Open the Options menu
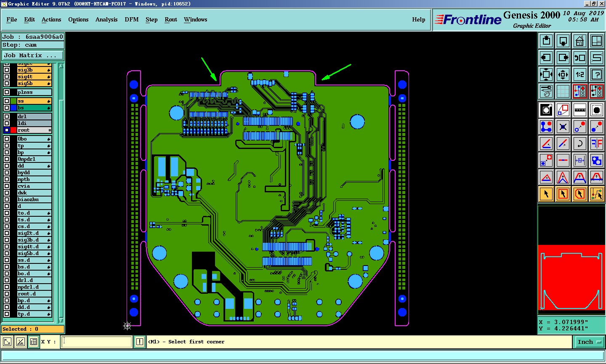Viewport: 606px width, 364px height. [78, 19]
